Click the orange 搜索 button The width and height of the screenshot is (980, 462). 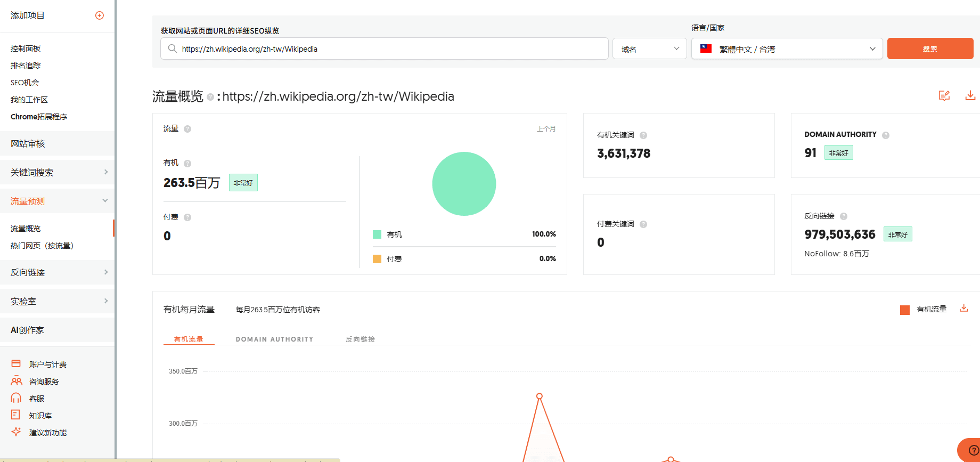(930, 48)
